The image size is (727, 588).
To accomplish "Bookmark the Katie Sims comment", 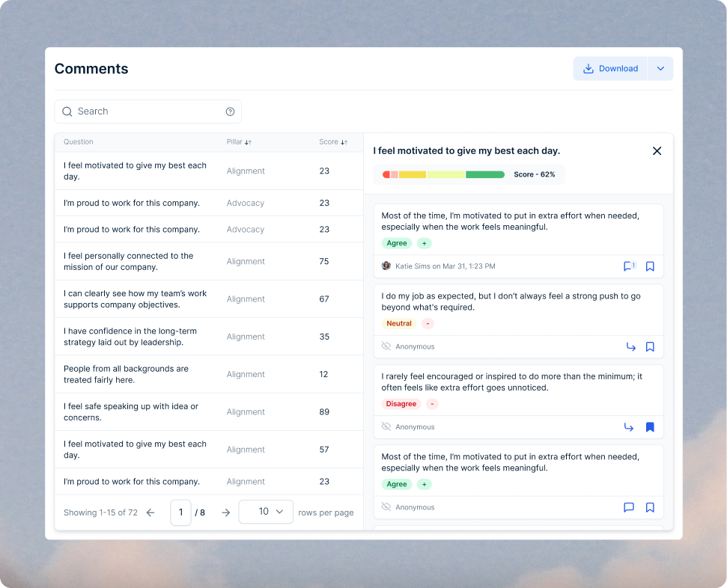I will coord(650,266).
